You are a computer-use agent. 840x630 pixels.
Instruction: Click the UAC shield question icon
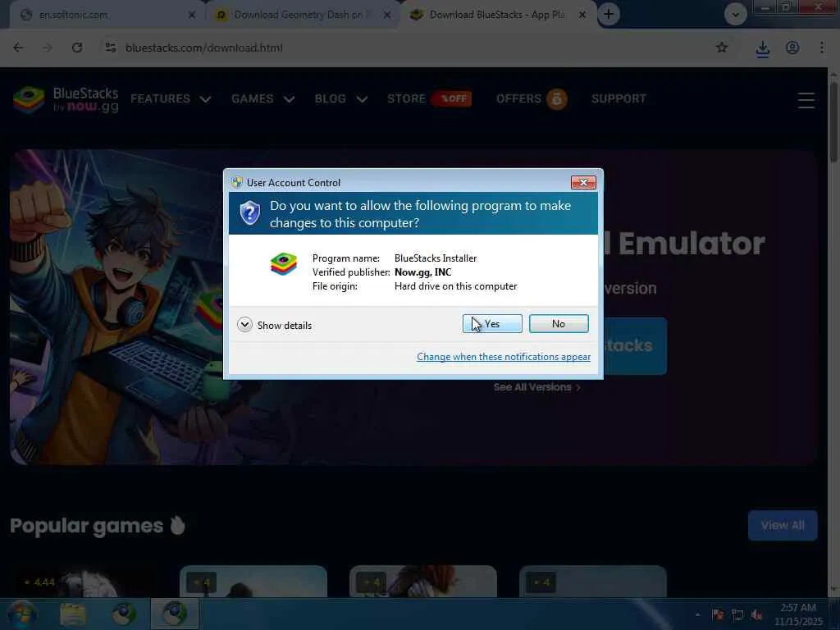pos(249,213)
